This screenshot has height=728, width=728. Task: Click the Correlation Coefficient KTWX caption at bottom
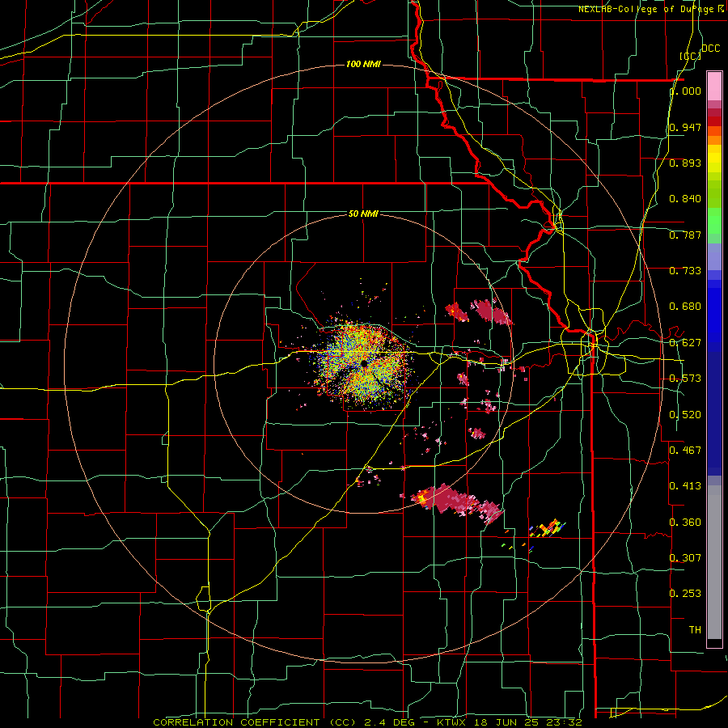click(368, 722)
